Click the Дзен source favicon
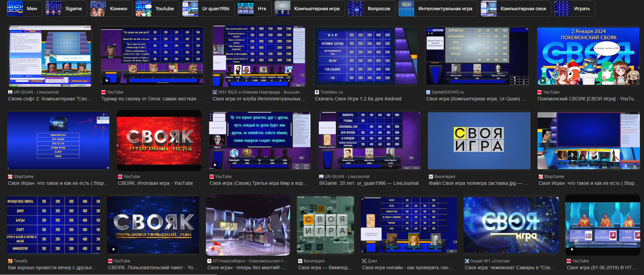644x275 pixels. click(x=364, y=261)
